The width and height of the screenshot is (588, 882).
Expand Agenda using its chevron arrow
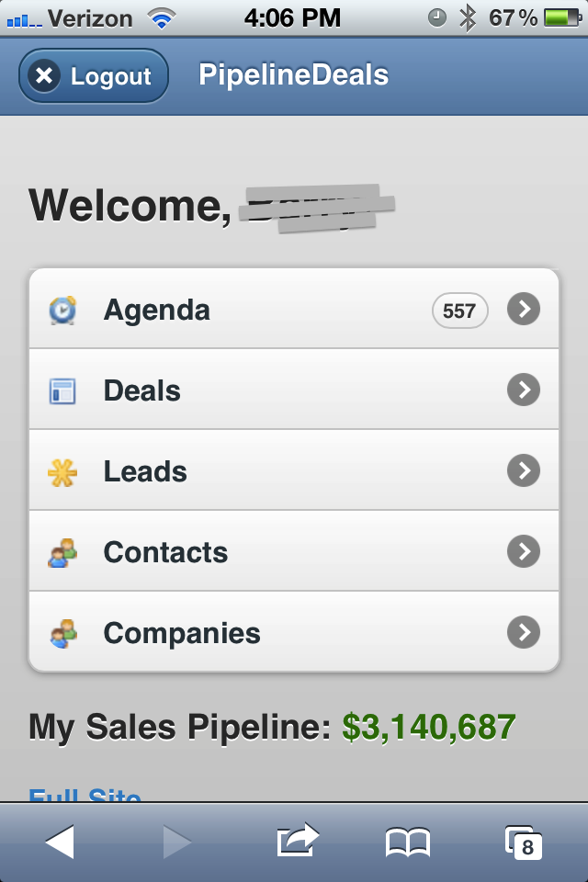pyautogui.click(x=524, y=310)
